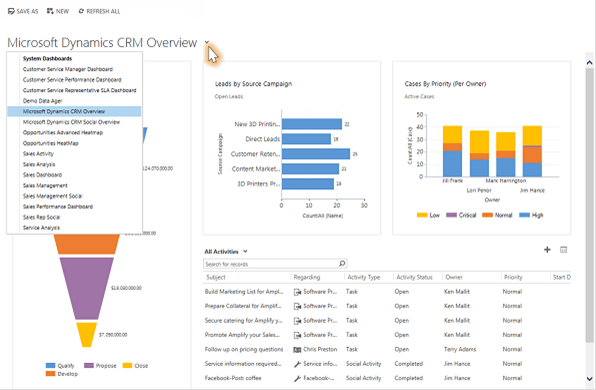The width and height of the screenshot is (596, 390).
Task: Open Promote Amplify your Sales activity
Action: [242, 335]
